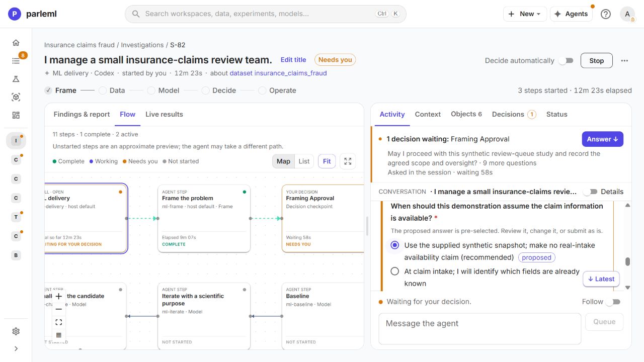This screenshot has height=362, width=644.
Task: Select the 'At claim intake' radio option
Action: [x=395, y=271]
